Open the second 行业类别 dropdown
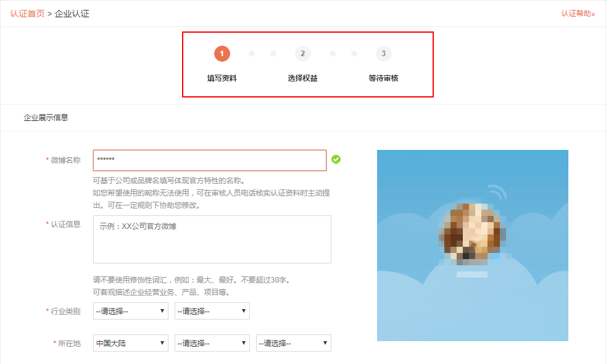 [x=212, y=311]
